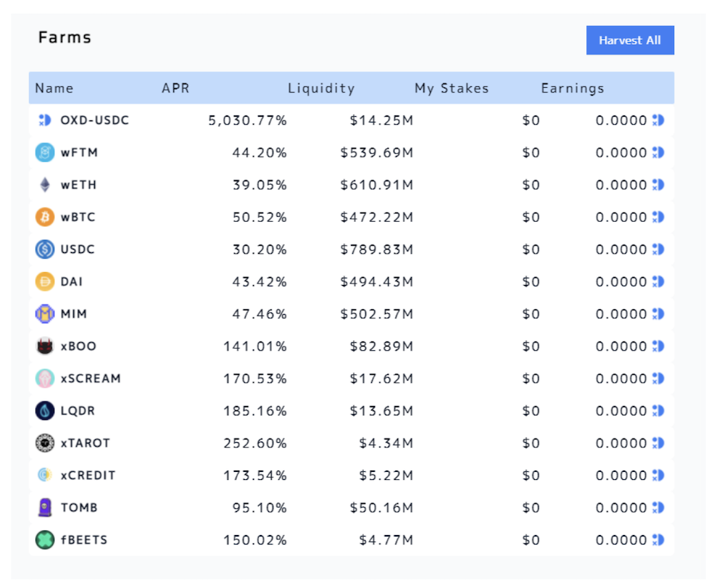Click the pink xSCREAM token icon

(x=45, y=378)
